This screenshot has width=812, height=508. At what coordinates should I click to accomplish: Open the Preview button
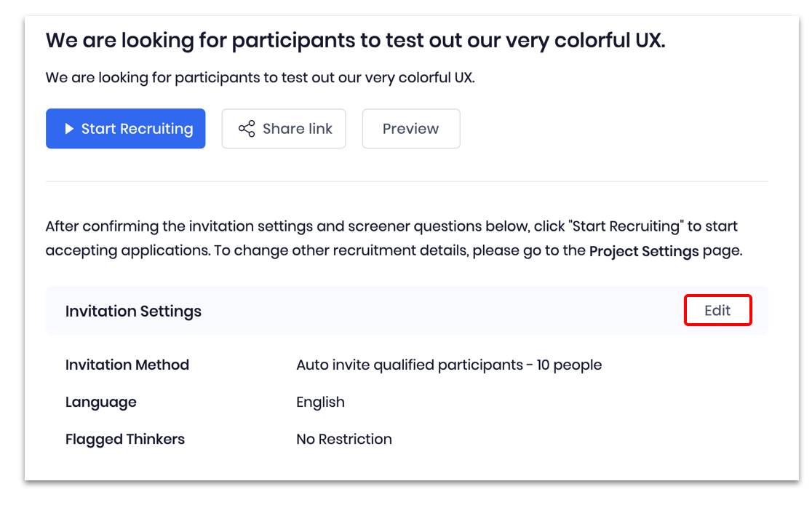(410, 129)
